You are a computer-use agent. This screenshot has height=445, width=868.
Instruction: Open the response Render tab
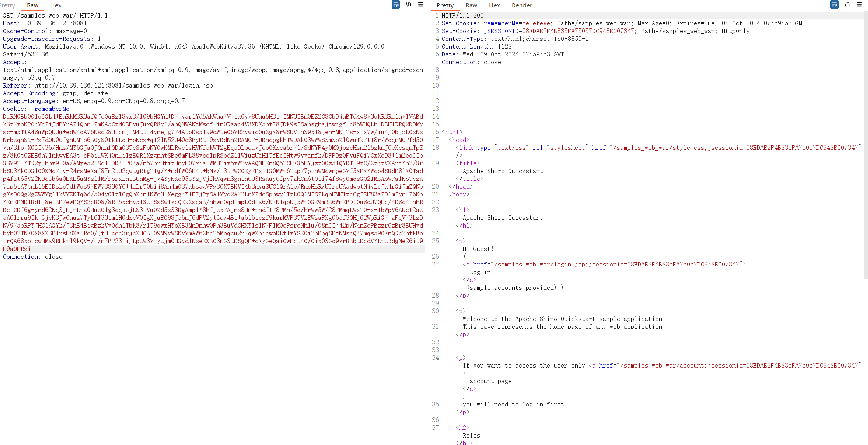pos(521,5)
